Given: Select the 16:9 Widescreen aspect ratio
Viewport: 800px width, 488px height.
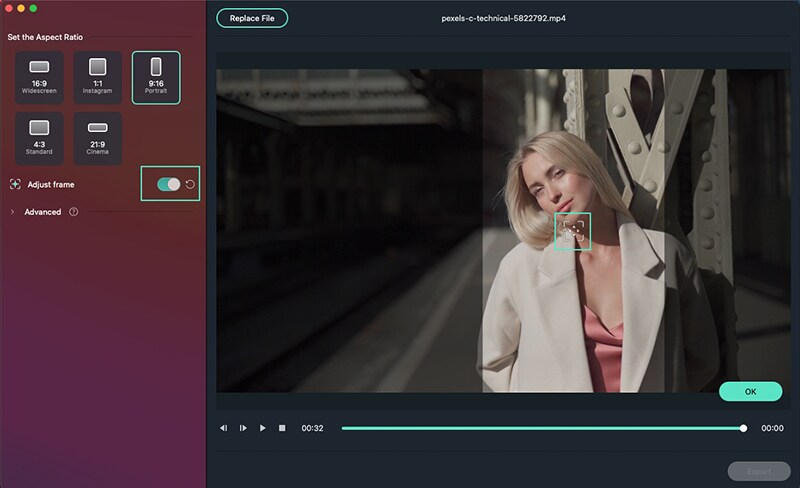Looking at the screenshot, I should (39, 78).
